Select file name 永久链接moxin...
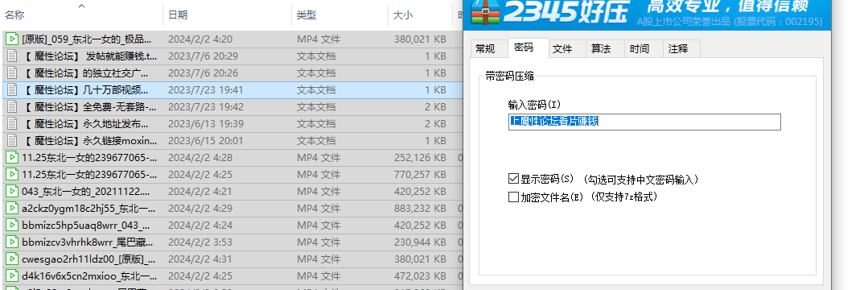This screenshot has width=868, height=290. 89,140
